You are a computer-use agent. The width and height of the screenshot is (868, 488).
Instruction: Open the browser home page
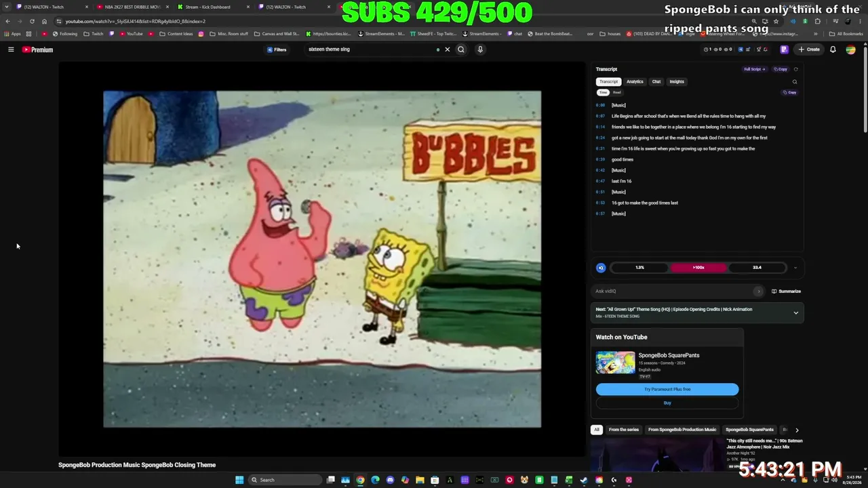click(45, 21)
